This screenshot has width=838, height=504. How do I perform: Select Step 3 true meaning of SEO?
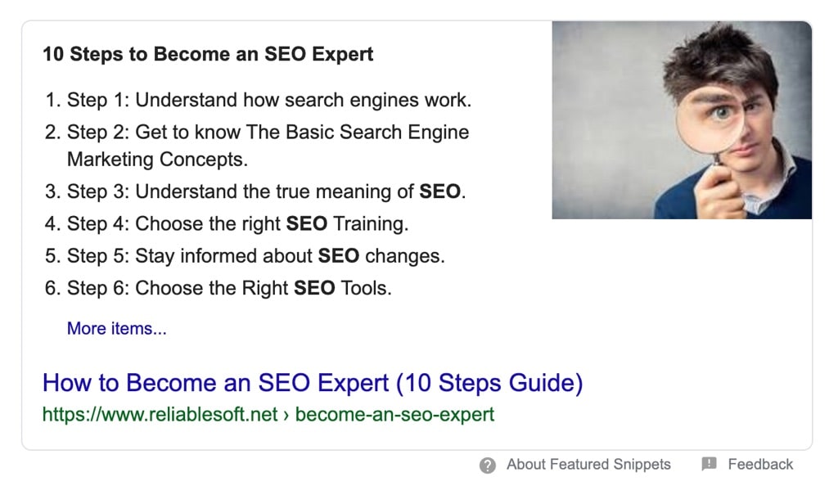(265, 191)
